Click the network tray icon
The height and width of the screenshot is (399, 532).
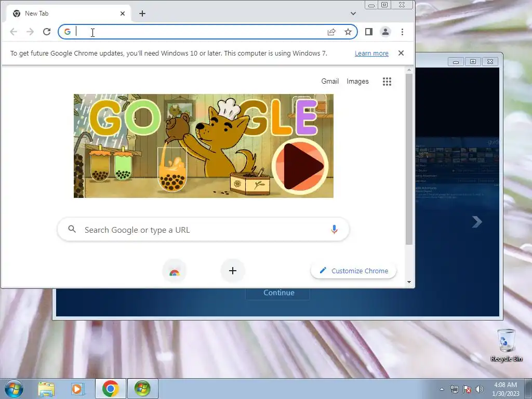pyautogui.click(x=454, y=389)
